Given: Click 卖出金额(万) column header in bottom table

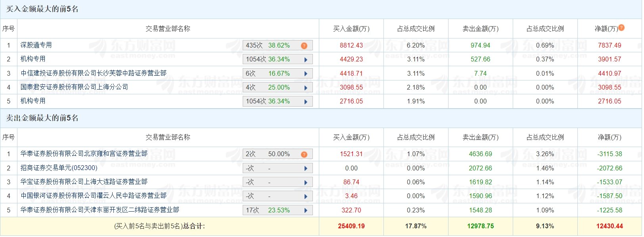Looking at the screenshot, I should pyautogui.click(x=481, y=137).
